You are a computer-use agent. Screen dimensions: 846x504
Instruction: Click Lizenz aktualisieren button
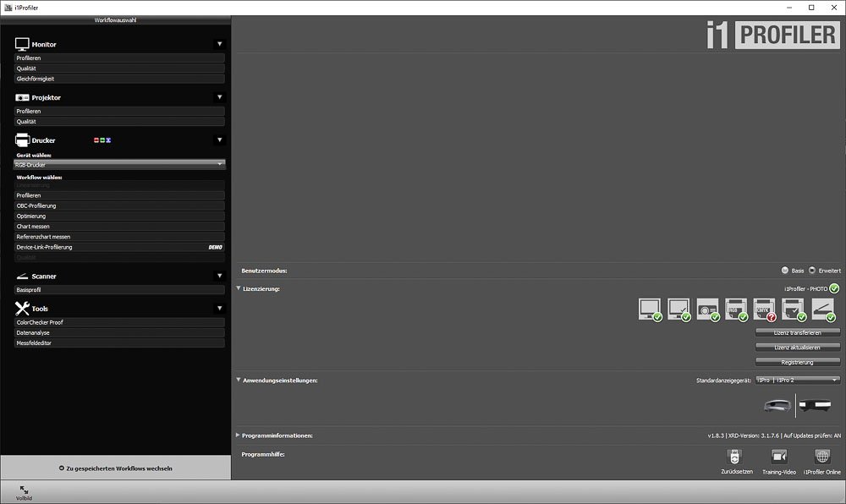tap(798, 348)
